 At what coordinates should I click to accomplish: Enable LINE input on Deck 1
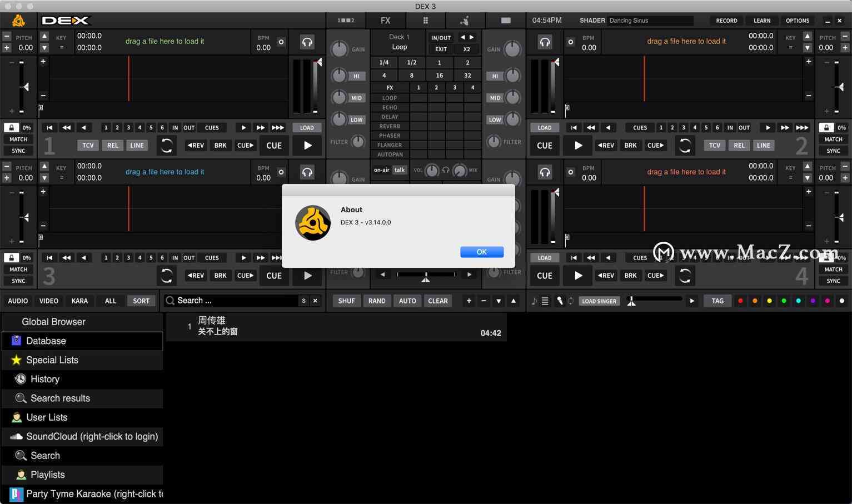[x=137, y=146]
